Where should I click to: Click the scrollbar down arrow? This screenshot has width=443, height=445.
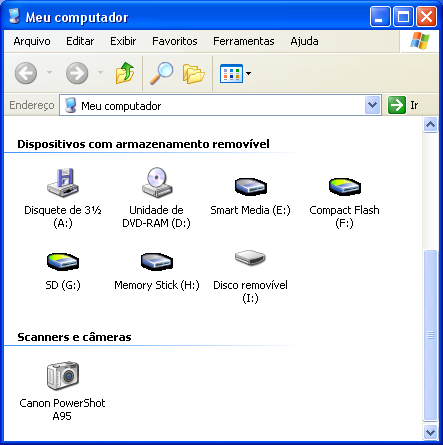430,433
